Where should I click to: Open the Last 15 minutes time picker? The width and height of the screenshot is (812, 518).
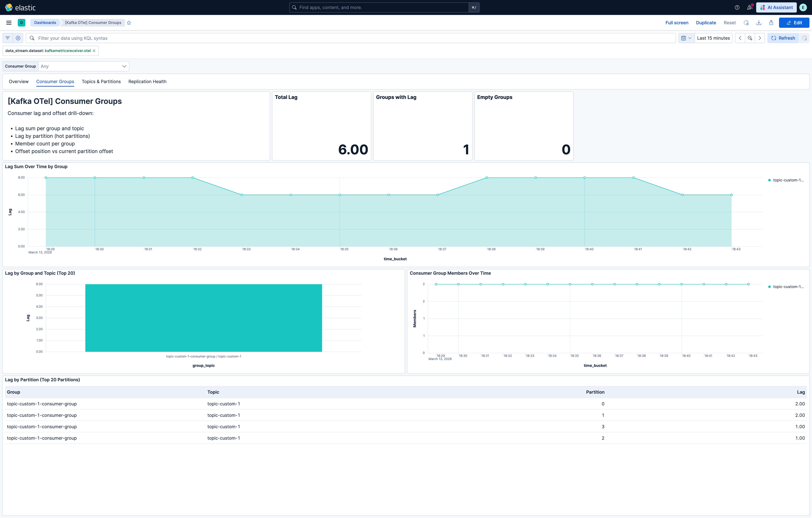[x=713, y=38]
